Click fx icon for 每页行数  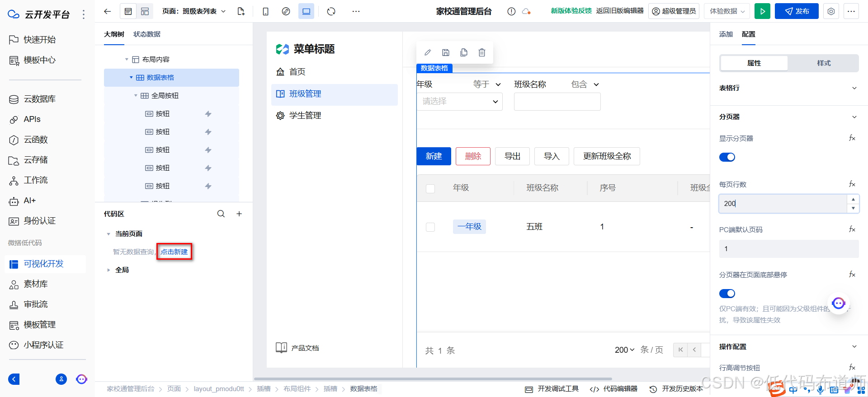[x=852, y=184]
